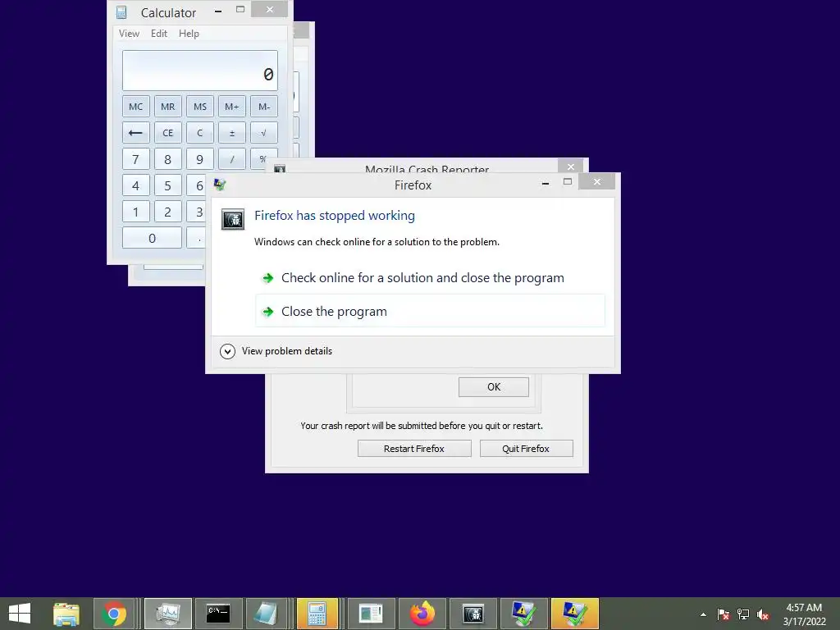Click the Calculator title bar app icon
The width and height of the screenshot is (840, 630).
(x=121, y=11)
